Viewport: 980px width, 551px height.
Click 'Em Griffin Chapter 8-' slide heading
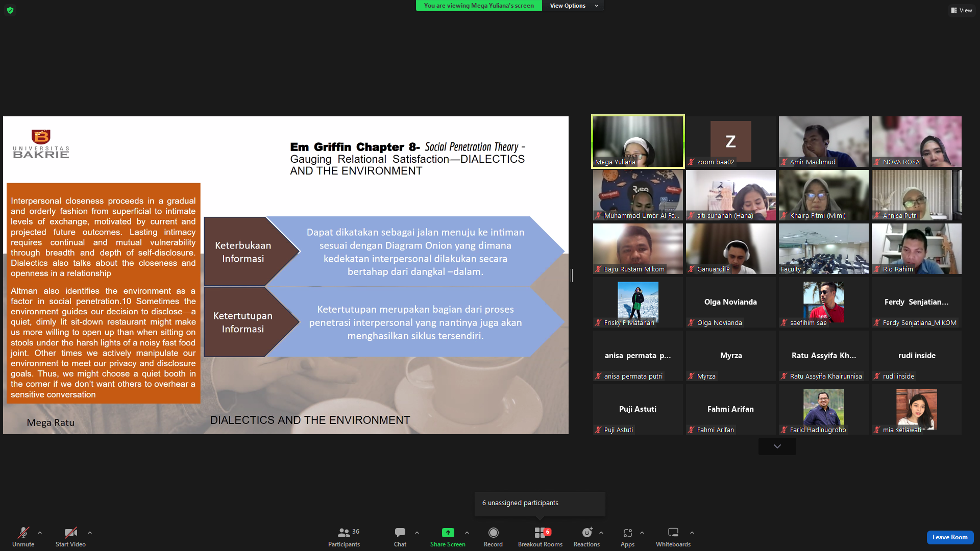(355, 147)
